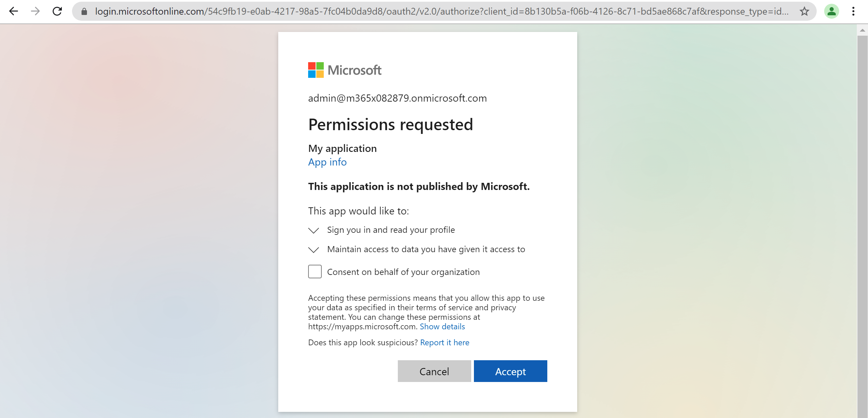The width and height of the screenshot is (868, 418).
Task: View site security lock info
Action: [x=84, y=12]
